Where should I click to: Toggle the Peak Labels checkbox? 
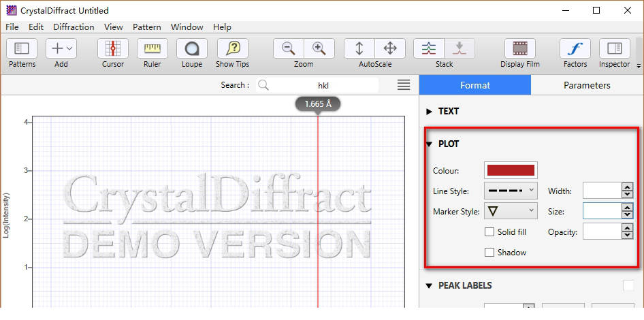[x=628, y=285]
